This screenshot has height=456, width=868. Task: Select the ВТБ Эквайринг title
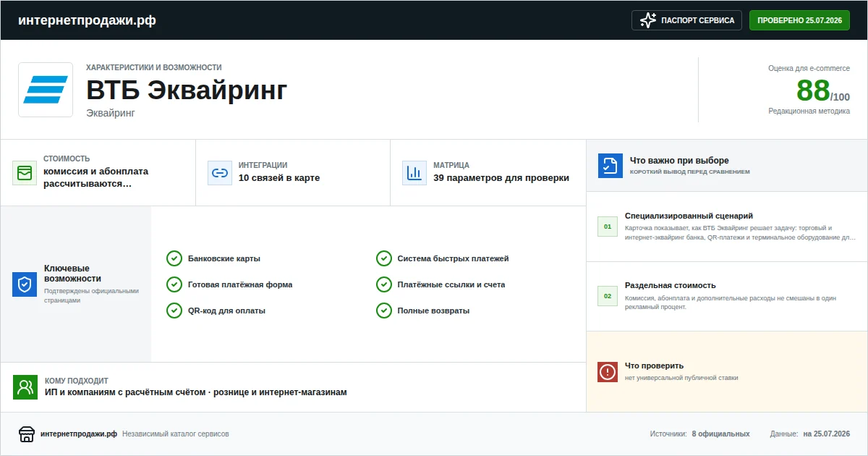click(x=187, y=90)
